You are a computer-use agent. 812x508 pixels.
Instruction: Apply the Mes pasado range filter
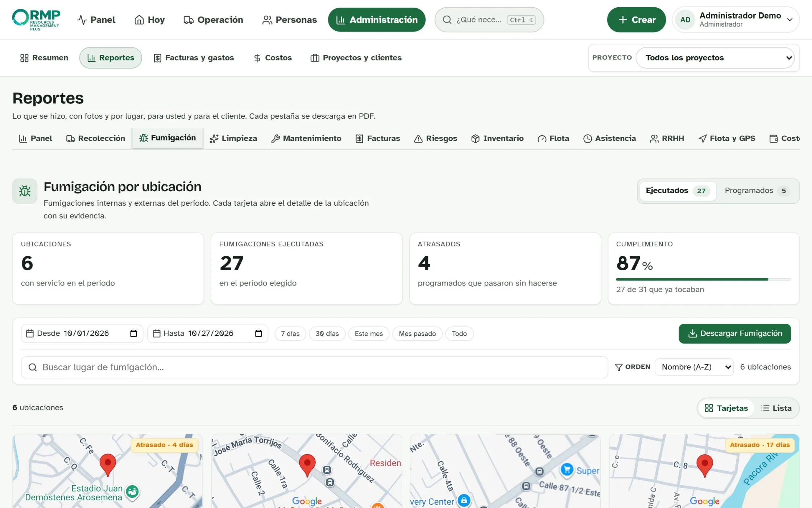pos(417,333)
